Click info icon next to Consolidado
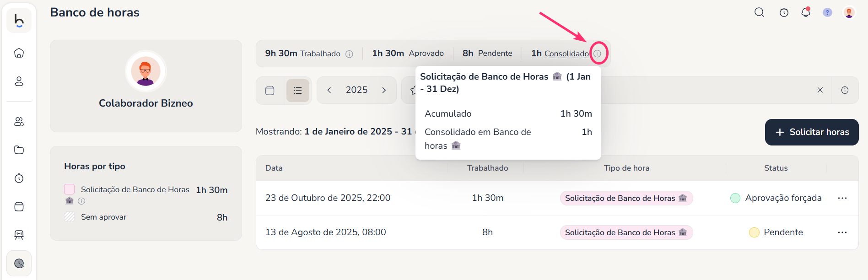This screenshot has height=280, width=868. coord(597,54)
